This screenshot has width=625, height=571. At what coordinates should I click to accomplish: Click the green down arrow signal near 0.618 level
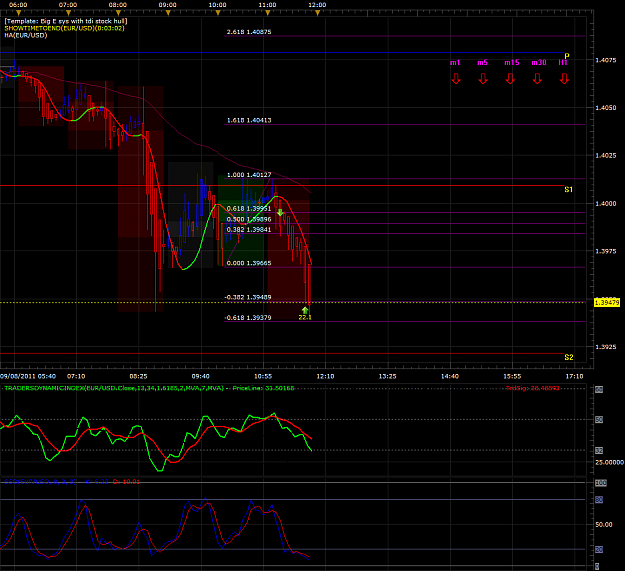pos(280,212)
